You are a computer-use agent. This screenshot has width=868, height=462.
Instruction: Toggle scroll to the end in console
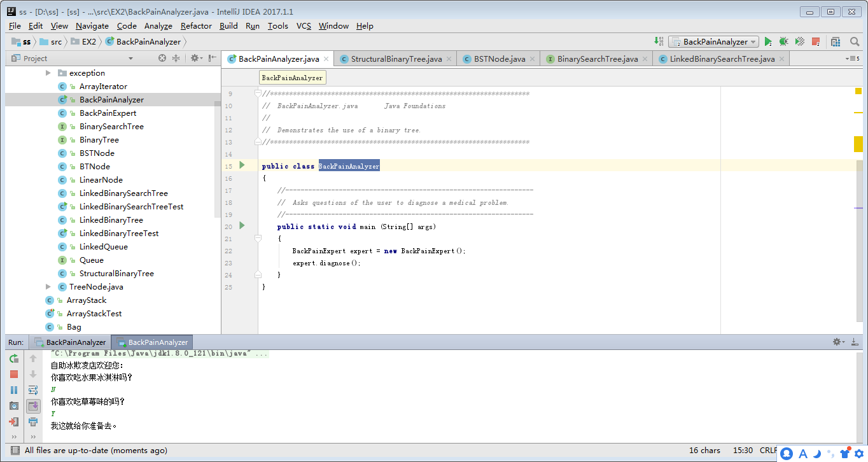(x=33, y=406)
